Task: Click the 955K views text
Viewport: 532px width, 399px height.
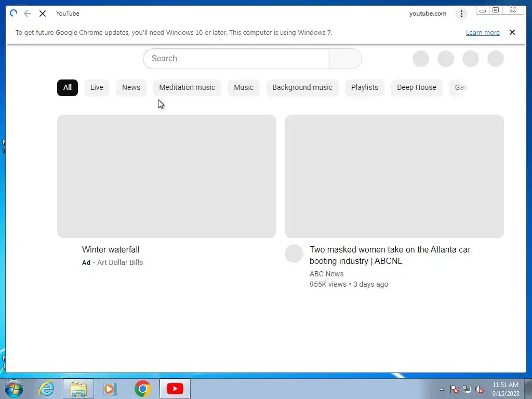Action: [328, 284]
